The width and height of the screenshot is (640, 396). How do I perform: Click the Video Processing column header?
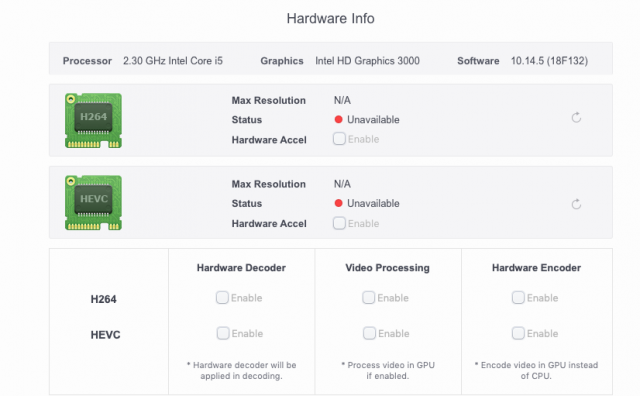387,268
